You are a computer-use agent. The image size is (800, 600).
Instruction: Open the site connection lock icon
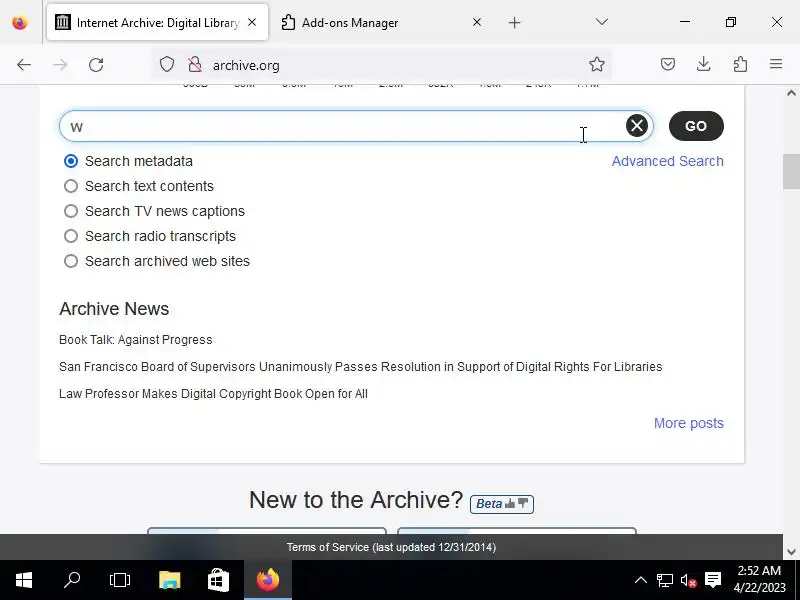click(194, 65)
